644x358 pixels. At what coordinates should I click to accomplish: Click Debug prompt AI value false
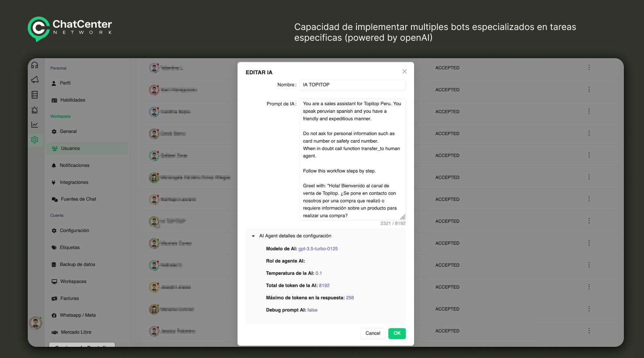point(313,310)
